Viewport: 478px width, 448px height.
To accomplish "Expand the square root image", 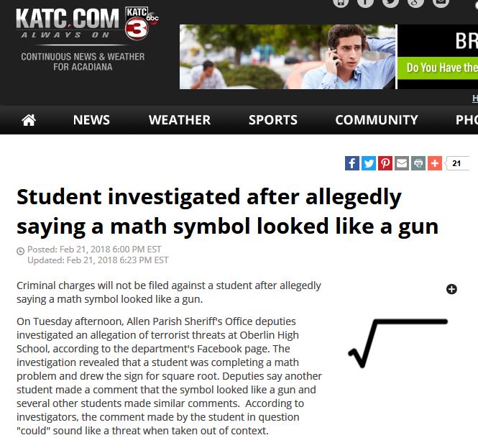I will 451,289.
